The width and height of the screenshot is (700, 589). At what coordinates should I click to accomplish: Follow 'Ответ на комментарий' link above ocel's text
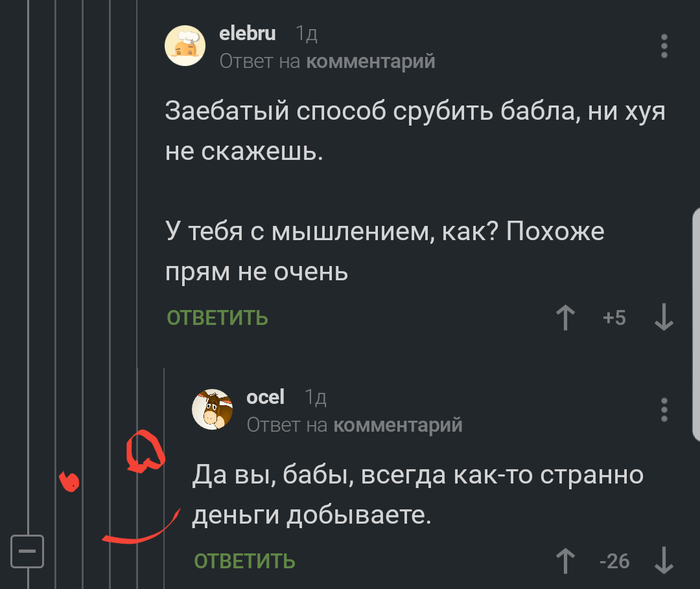354,425
